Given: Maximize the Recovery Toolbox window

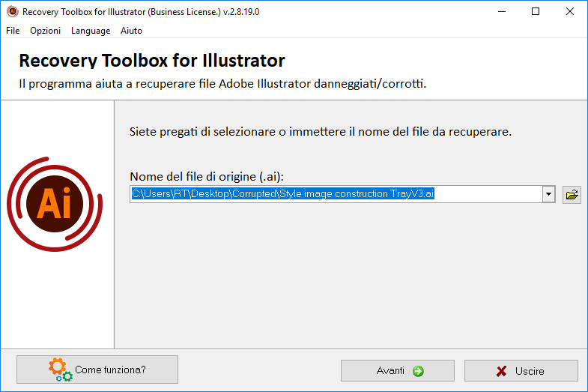Looking at the screenshot, I should point(536,12).
